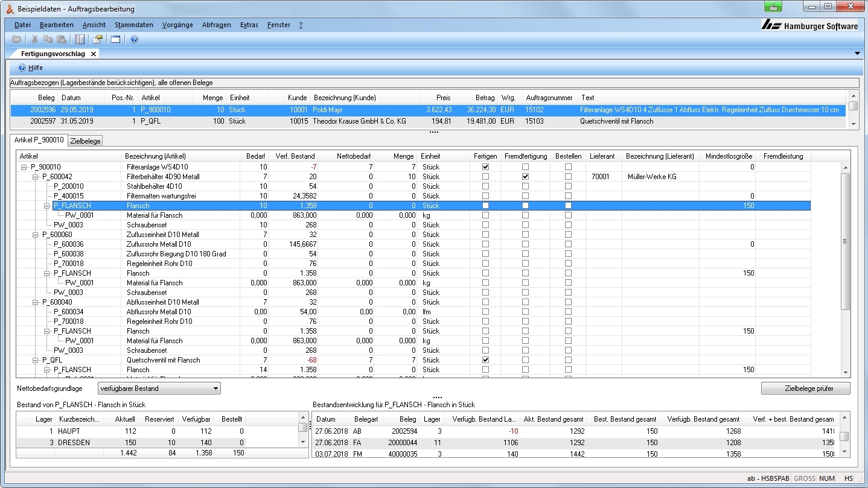Click the open folder toolbar icon

click(x=16, y=39)
